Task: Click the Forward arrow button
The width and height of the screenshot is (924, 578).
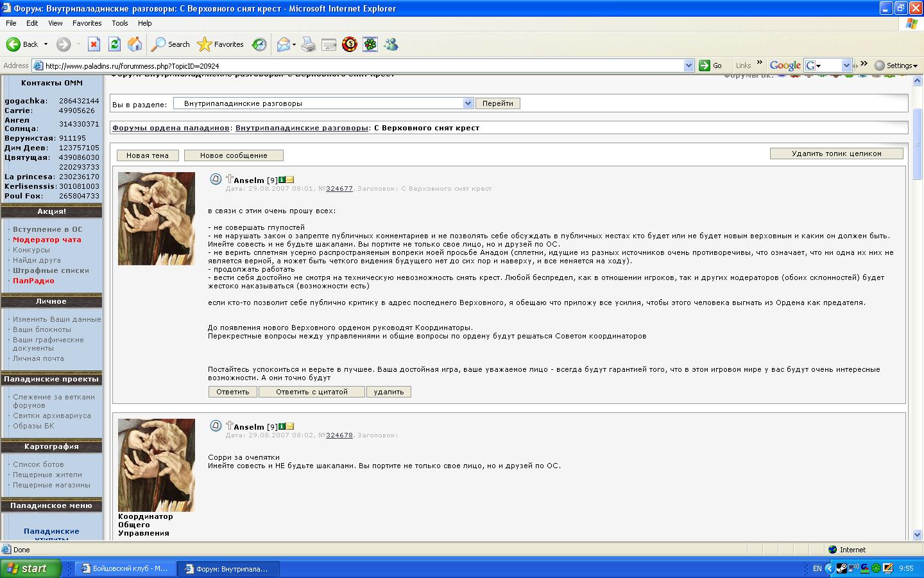Action: pyautogui.click(x=63, y=44)
